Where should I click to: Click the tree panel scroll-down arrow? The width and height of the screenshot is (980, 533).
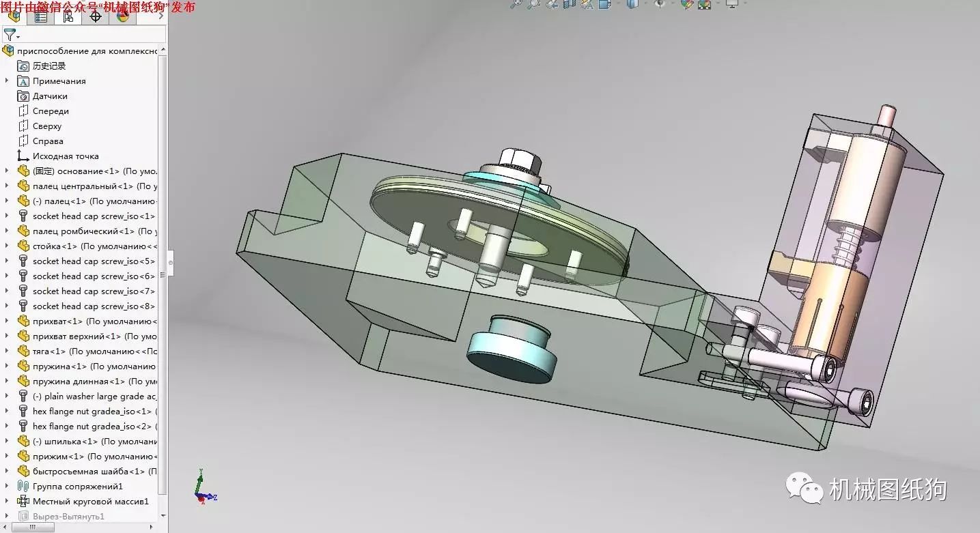163,516
